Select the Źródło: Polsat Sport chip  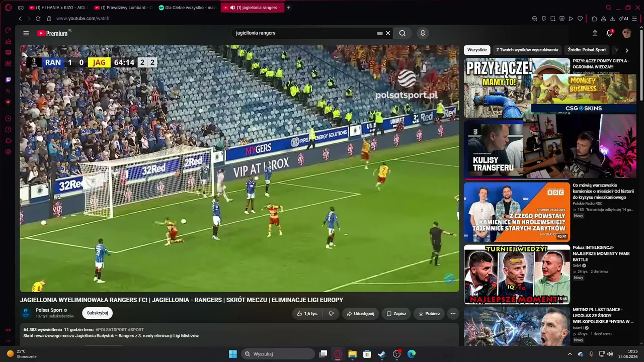[587, 50]
